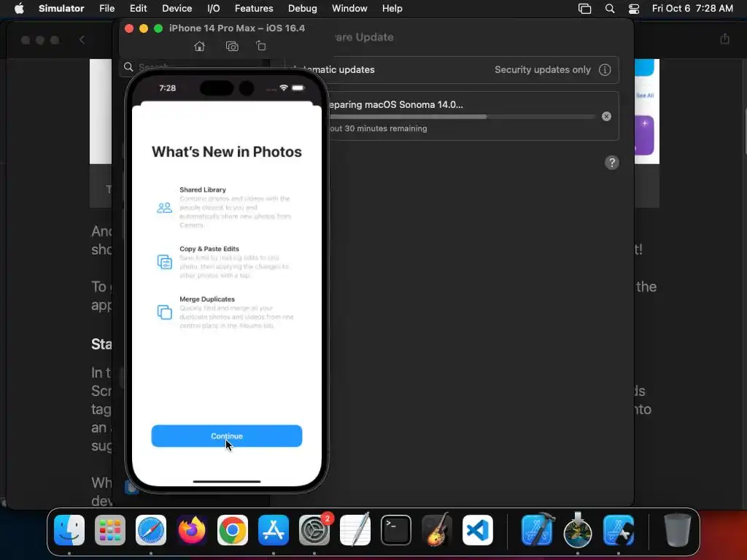The height and width of the screenshot is (560, 747).
Task: Click the simulator Wi-Fi status icon
Action: pyautogui.click(x=284, y=87)
